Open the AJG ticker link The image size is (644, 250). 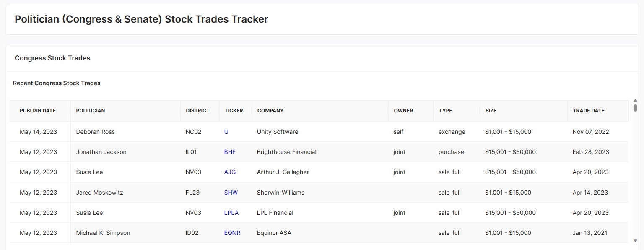click(x=230, y=172)
